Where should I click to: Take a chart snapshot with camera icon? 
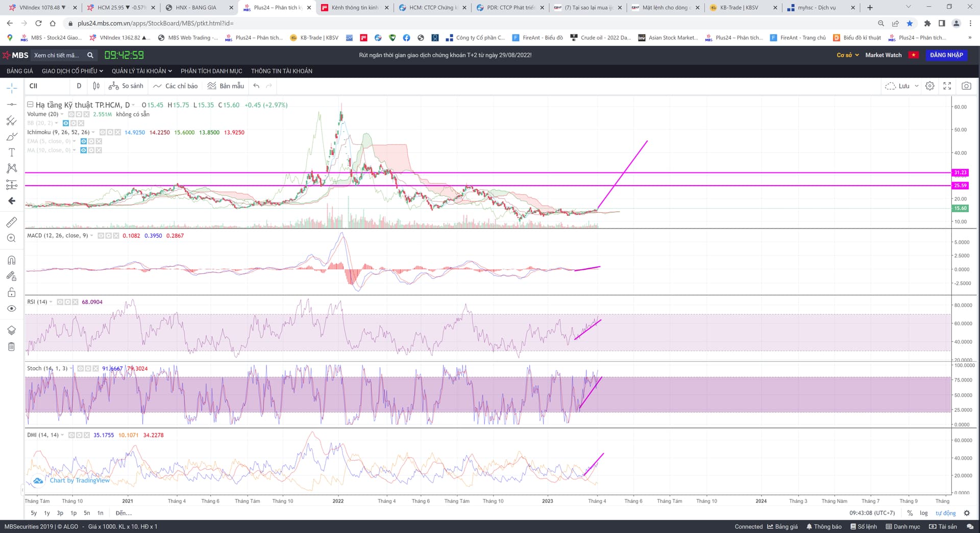pyautogui.click(x=966, y=86)
